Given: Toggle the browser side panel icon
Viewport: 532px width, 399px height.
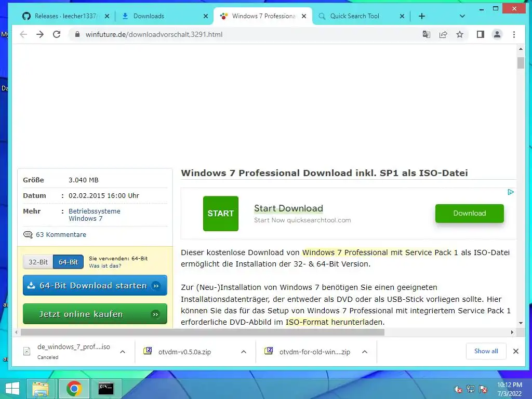Looking at the screenshot, I should pos(481,34).
